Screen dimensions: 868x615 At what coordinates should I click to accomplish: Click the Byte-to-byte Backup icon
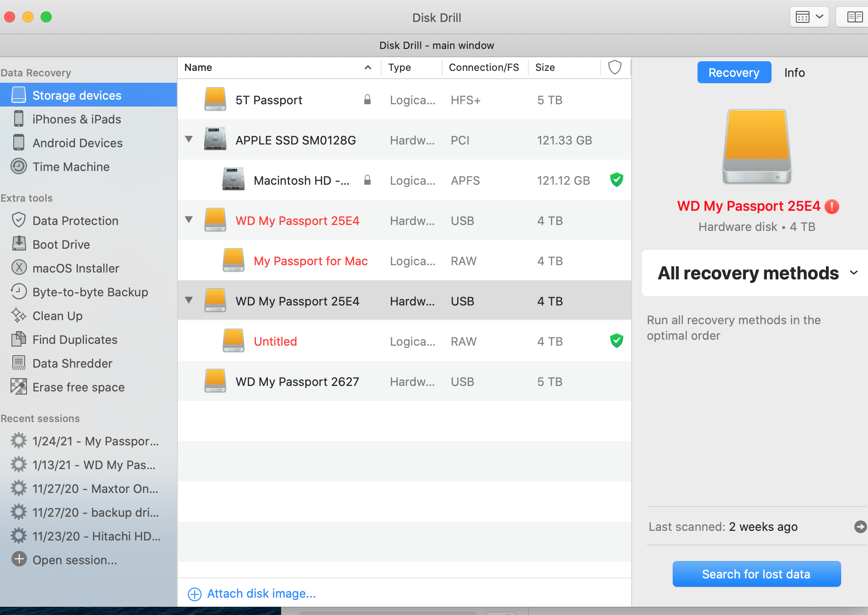point(19,292)
